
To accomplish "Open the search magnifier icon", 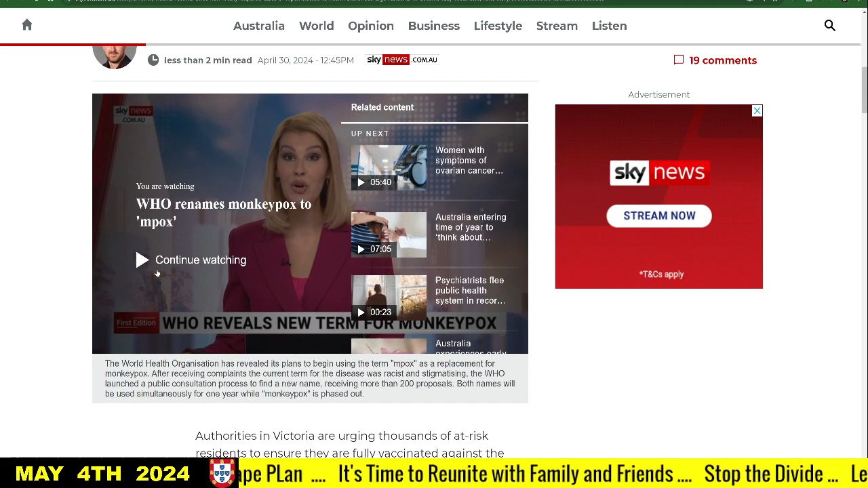I will [829, 26].
